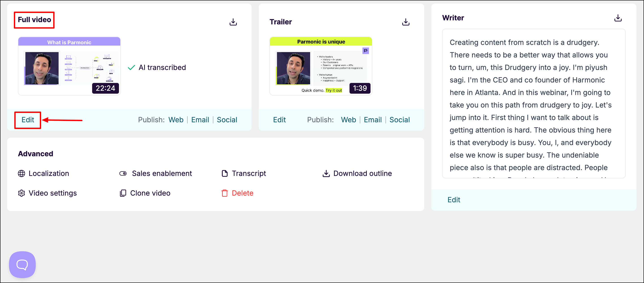This screenshot has width=644, height=283.
Task: Open the chat support bubble
Action: pos(22,264)
